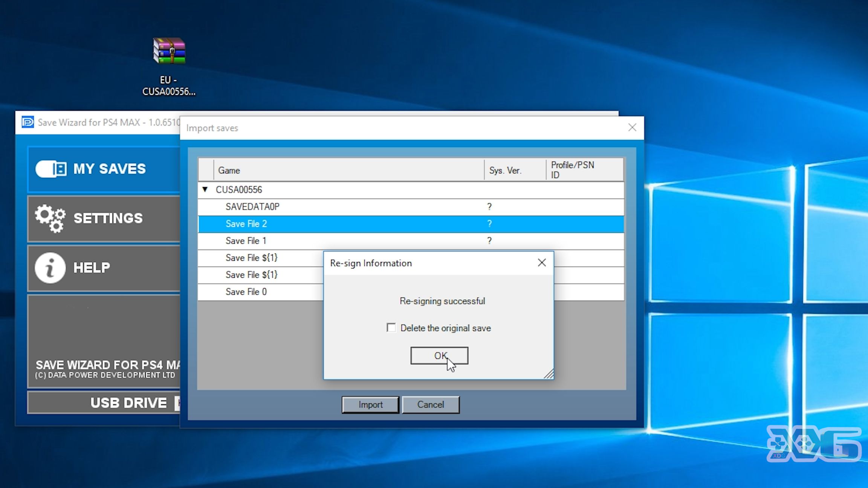Click the Game column header

coord(349,170)
